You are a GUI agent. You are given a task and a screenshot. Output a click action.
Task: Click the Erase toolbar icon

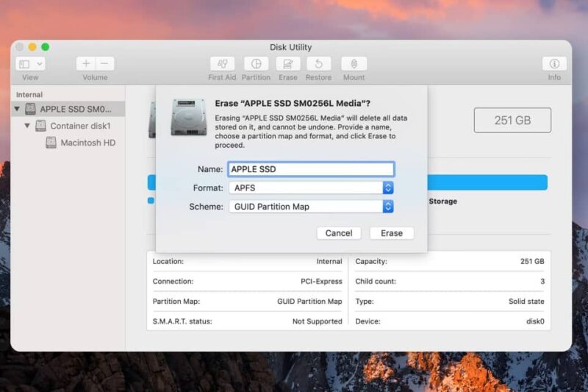click(x=288, y=64)
